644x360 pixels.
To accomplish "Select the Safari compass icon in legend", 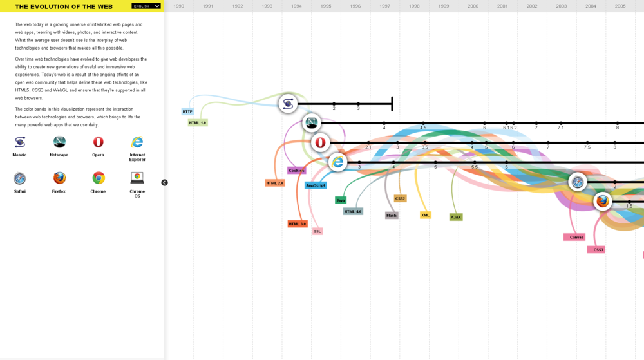I will [x=20, y=178].
